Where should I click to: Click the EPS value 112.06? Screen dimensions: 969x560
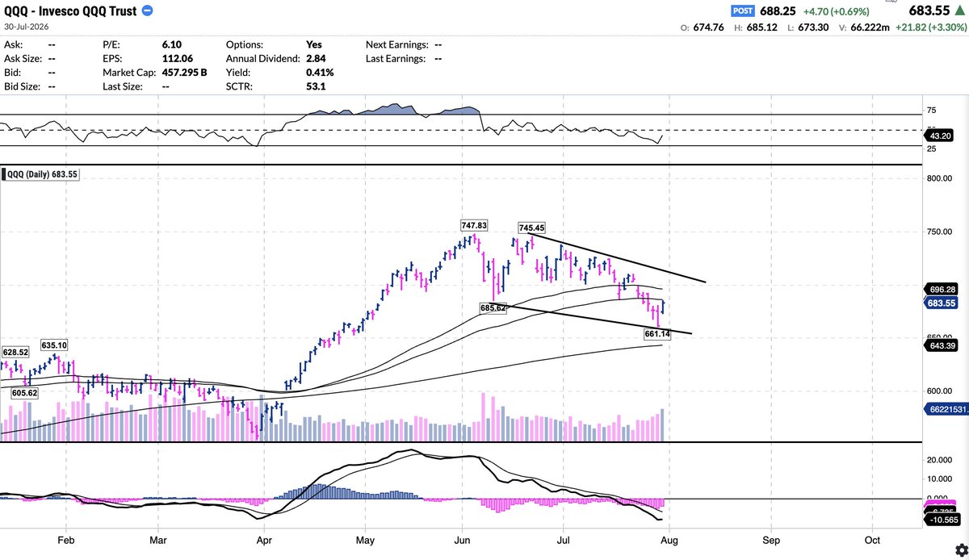coord(178,58)
